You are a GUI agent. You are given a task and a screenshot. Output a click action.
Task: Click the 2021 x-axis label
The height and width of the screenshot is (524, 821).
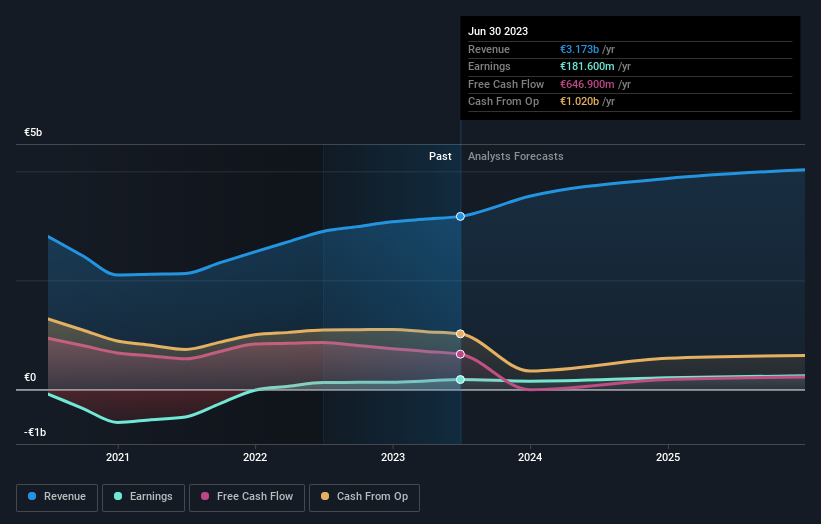coord(118,457)
